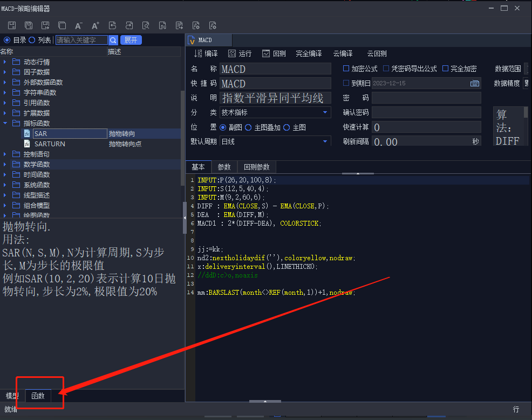Click the folder icon of 数学函数
532x420 pixels.
pyautogui.click(x=16, y=164)
